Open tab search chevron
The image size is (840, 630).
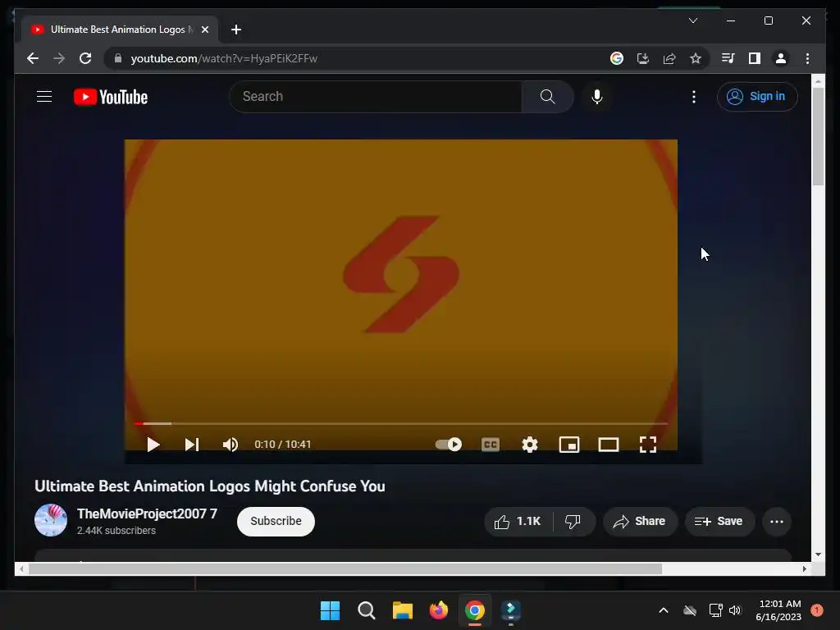coord(692,21)
